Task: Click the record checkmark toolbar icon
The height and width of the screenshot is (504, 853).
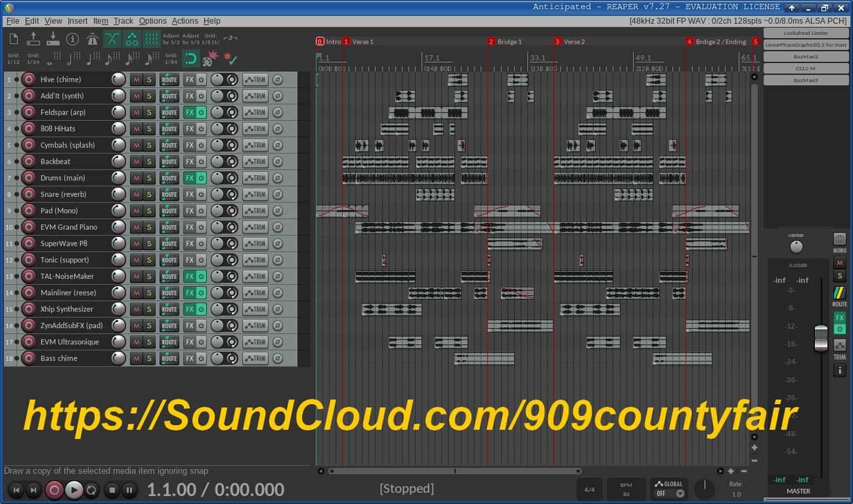Action: click(x=231, y=59)
